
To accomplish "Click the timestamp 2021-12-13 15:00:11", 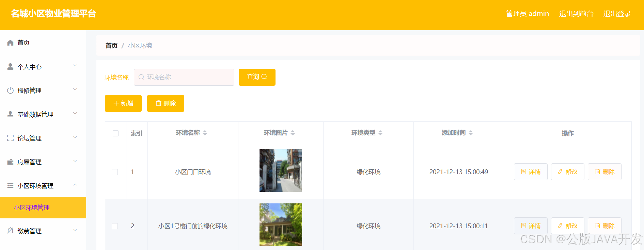I will [459, 226].
